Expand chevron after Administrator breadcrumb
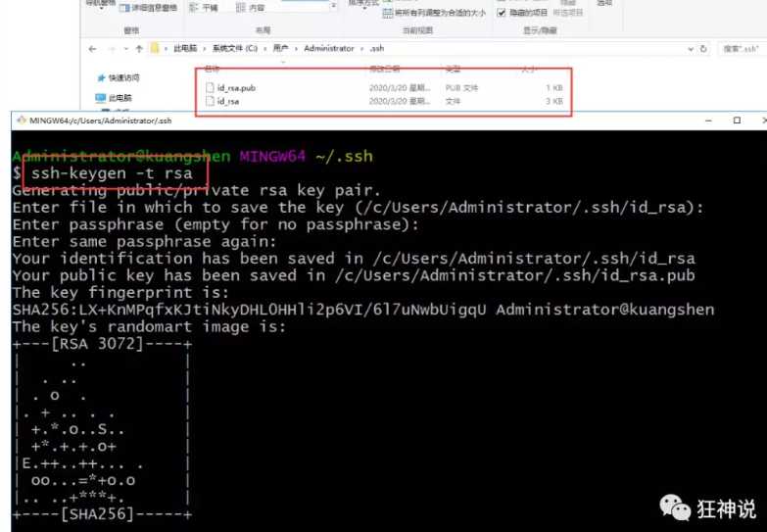Screen dimensions: 767x532 point(362,48)
